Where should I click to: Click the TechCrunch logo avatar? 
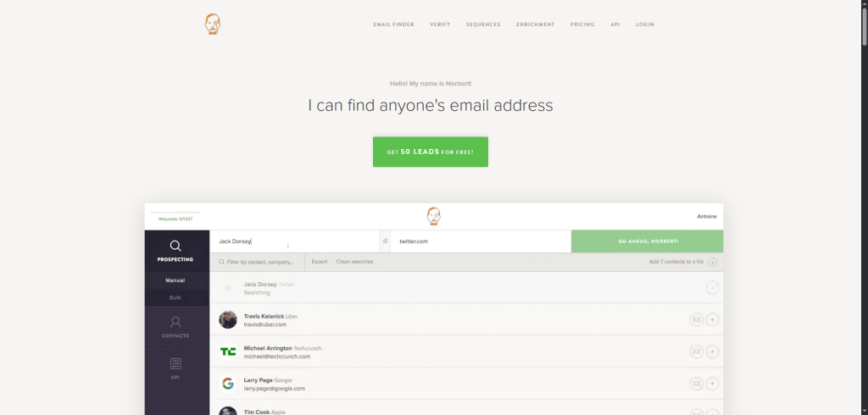coord(227,351)
